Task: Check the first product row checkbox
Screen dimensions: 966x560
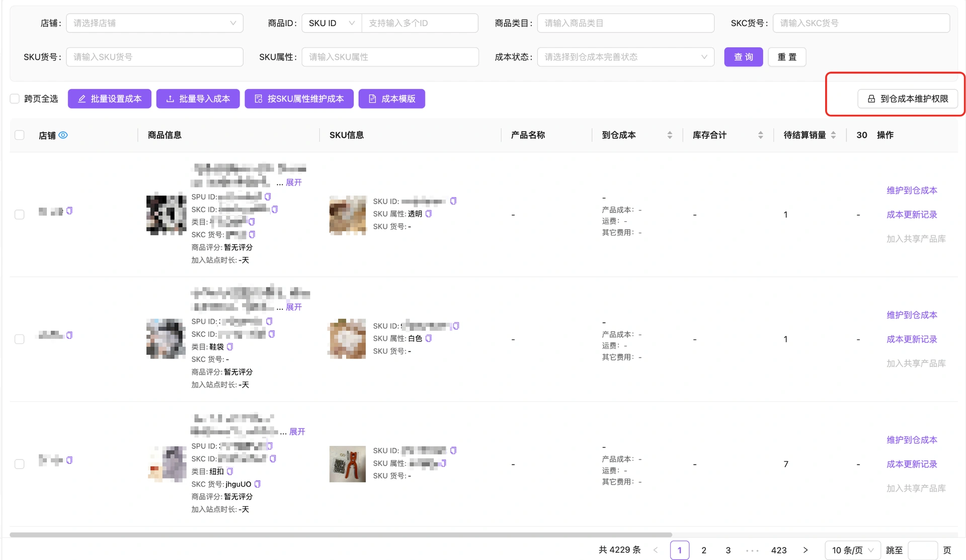Action: click(20, 215)
